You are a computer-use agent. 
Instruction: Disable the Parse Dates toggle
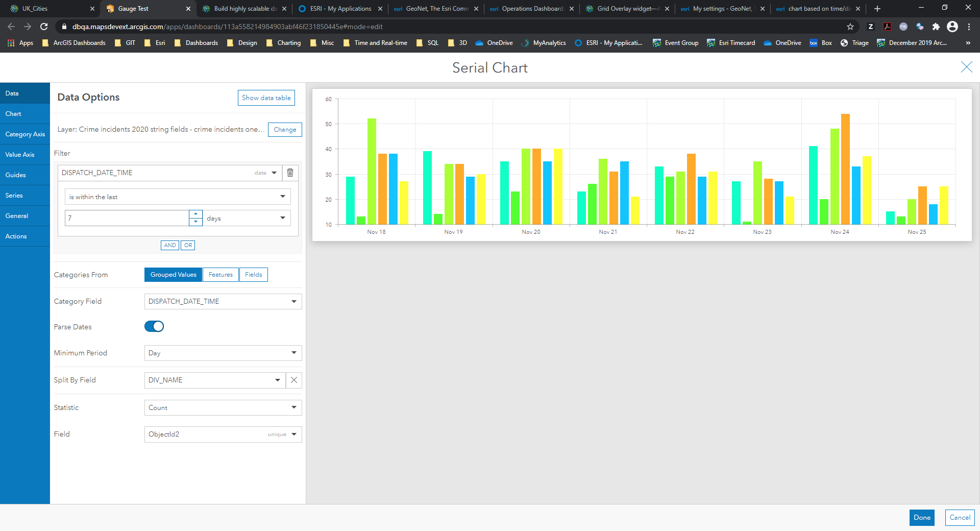click(x=154, y=326)
